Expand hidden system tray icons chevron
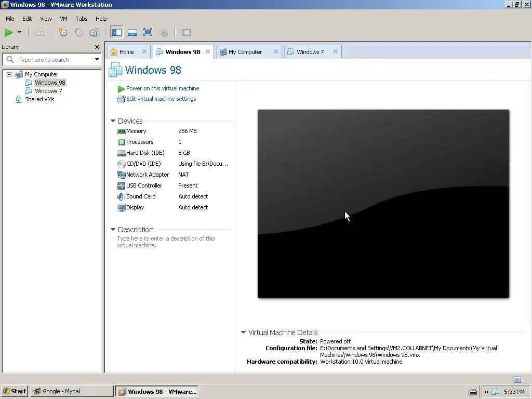The width and height of the screenshot is (532, 399). point(486,392)
